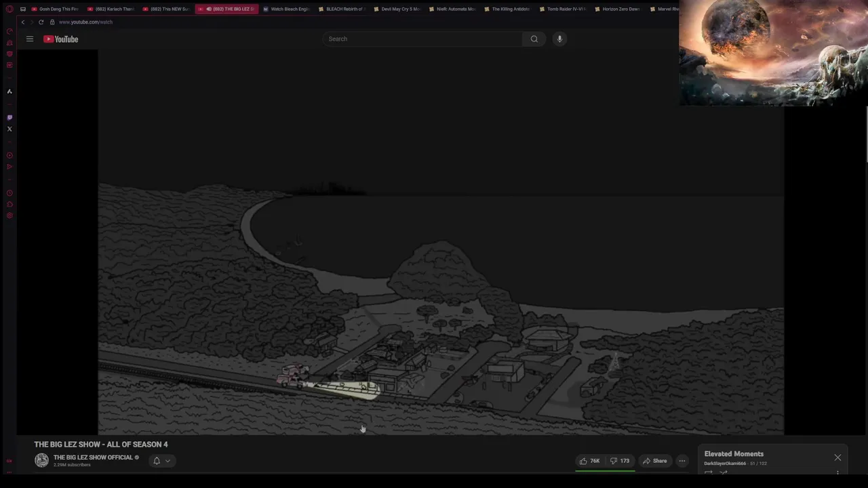Click the page vertical scrollbar

click(x=866, y=136)
